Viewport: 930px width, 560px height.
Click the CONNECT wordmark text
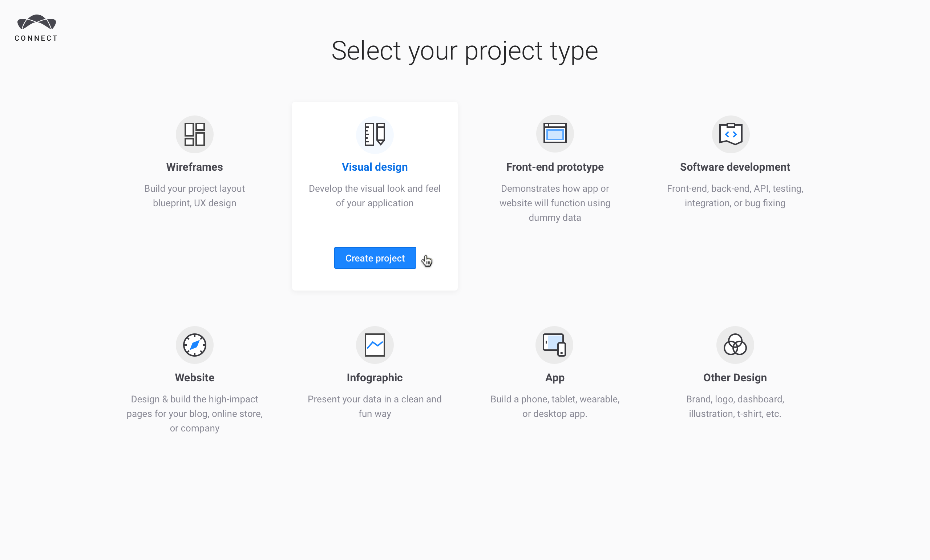coord(36,38)
